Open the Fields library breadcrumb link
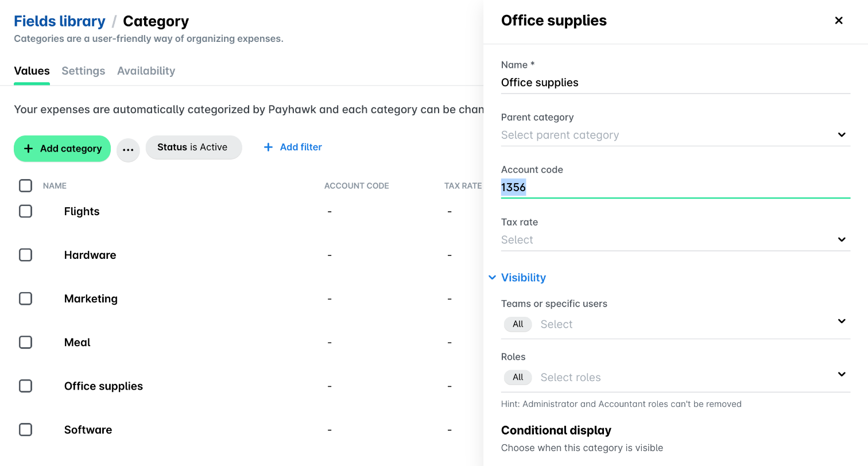 [60, 21]
